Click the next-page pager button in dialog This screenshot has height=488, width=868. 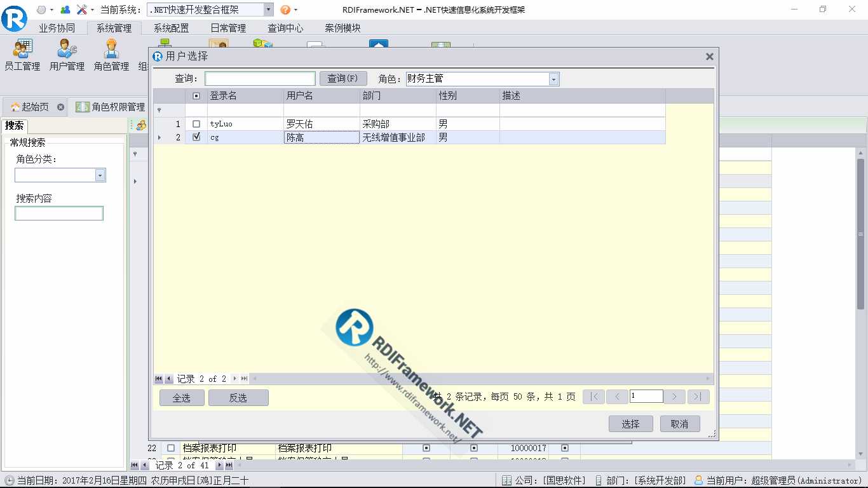675,396
